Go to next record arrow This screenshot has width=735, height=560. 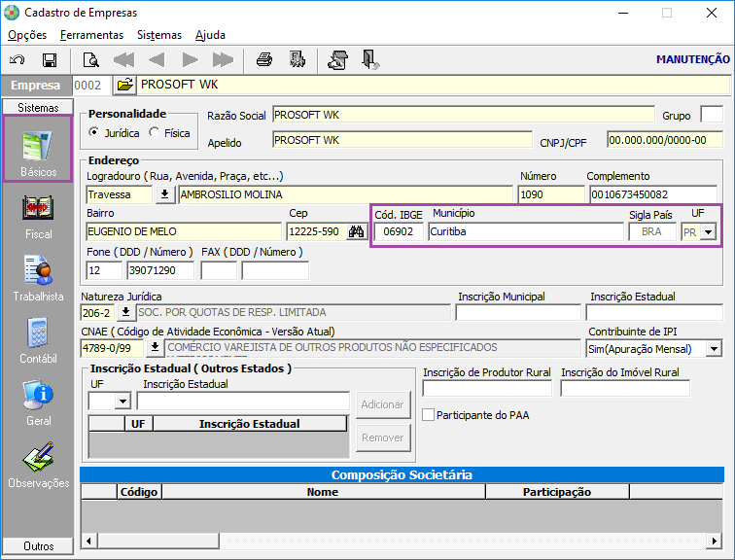(x=190, y=60)
